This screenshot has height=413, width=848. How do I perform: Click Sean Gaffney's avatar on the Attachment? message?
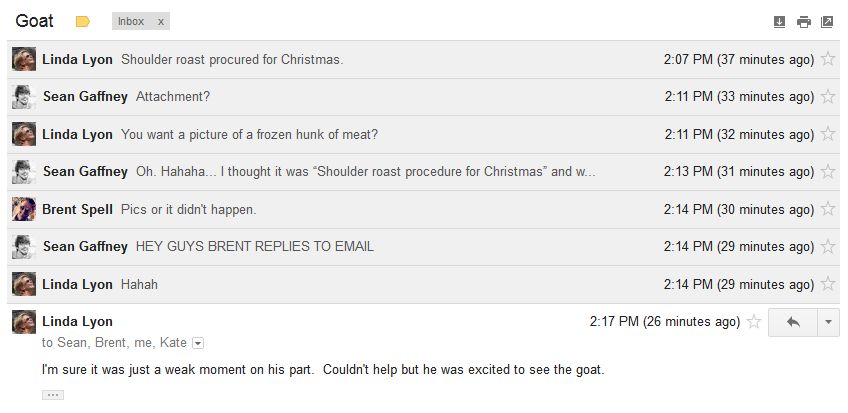coord(24,97)
